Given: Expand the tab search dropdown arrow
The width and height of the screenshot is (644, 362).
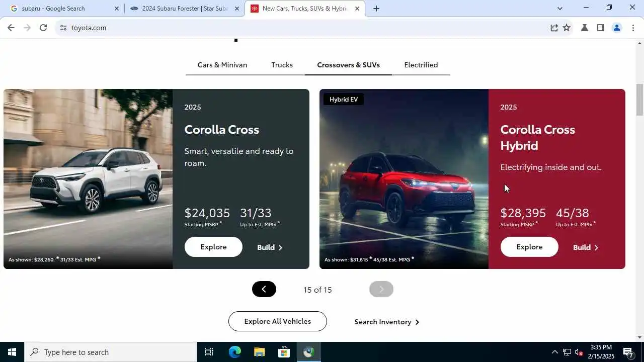Looking at the screenshot, I should click(560, 9).
